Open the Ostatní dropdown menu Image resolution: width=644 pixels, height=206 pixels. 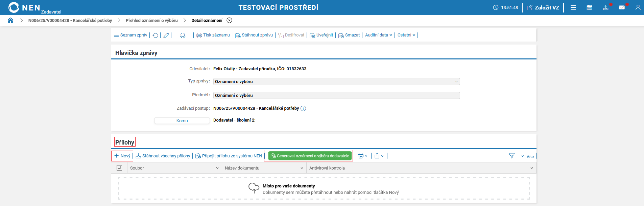click(406, 35)
